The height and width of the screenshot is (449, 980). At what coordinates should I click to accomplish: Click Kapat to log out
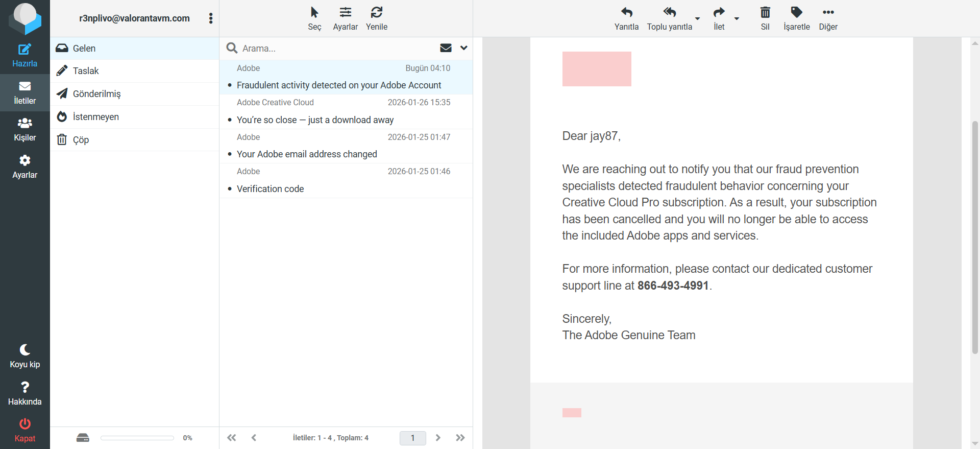pyautogui.click(x=24, y=430)
